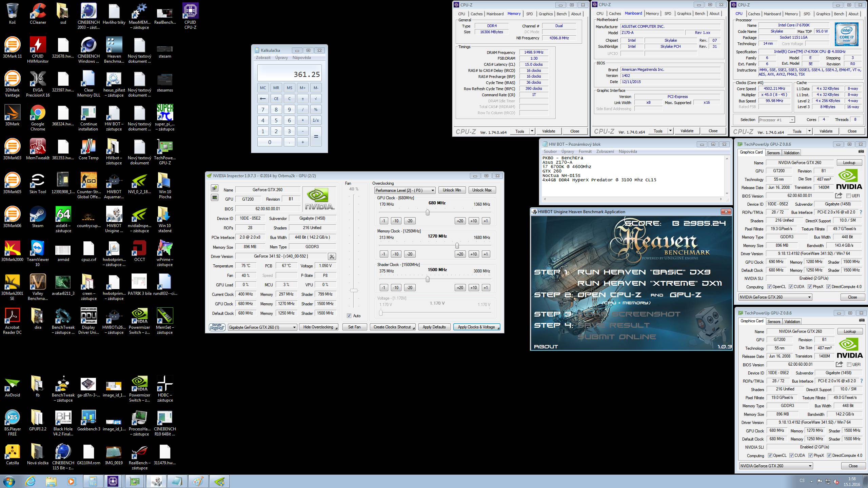Switch to Caches tab in CPU-Z CPU window
Viewport: 868px width, 488px height.
click(754, 14)
